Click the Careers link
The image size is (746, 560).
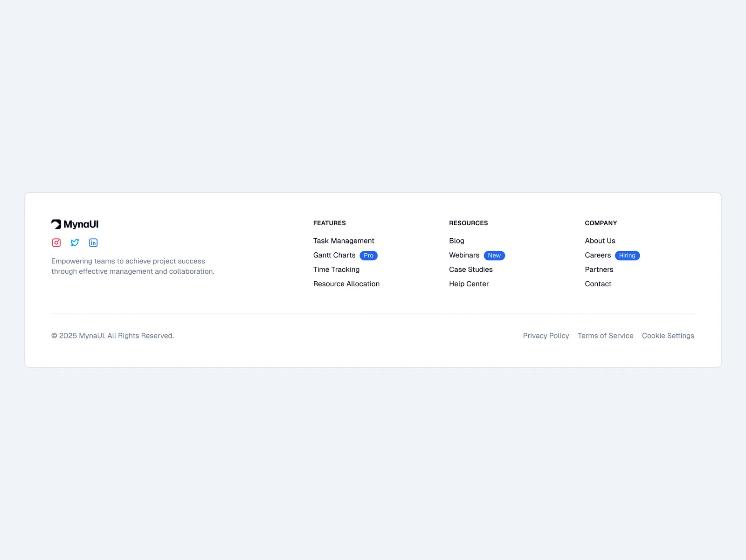pyautogui.click(x=598, y=255)
